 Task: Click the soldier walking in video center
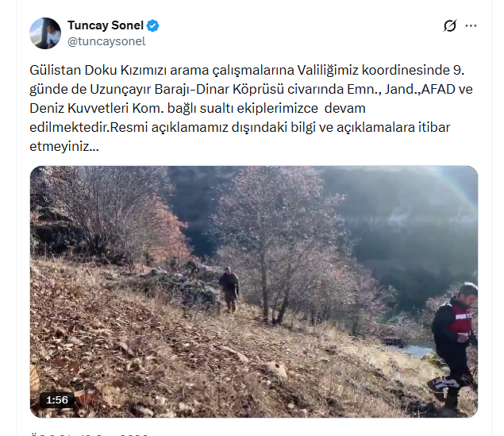[x=229, y=289]
